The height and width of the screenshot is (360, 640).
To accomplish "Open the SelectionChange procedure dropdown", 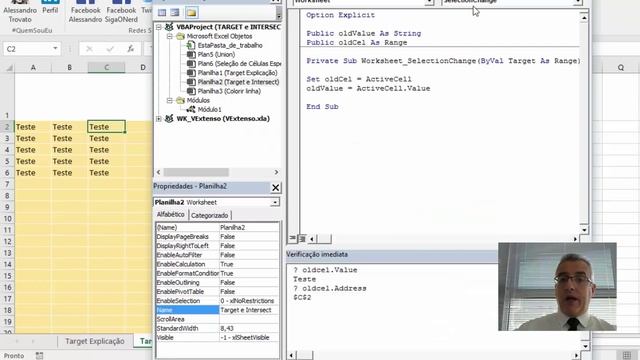I will tap(578, 2).
